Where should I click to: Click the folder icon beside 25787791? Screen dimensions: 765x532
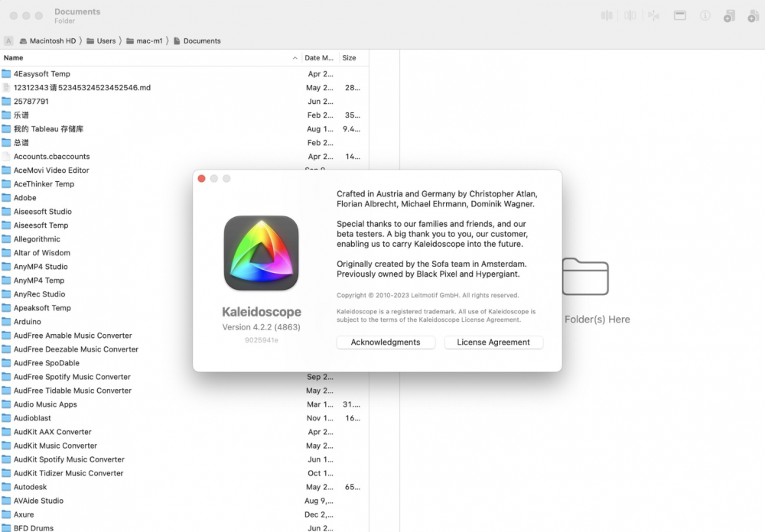(6, 102)
